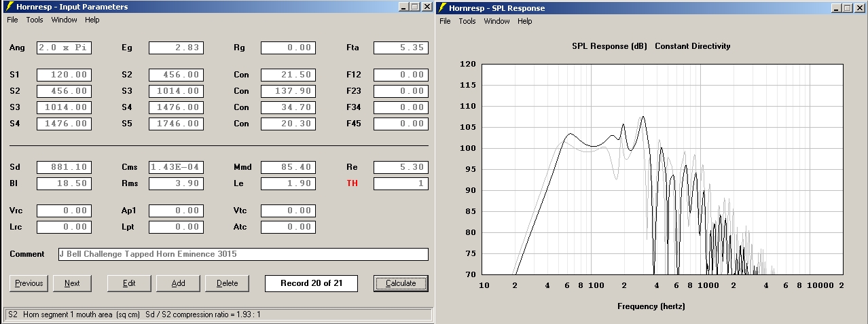Click the Ang field showing 2.0 x Pi
868x324 pixels.
pos(64,48)
